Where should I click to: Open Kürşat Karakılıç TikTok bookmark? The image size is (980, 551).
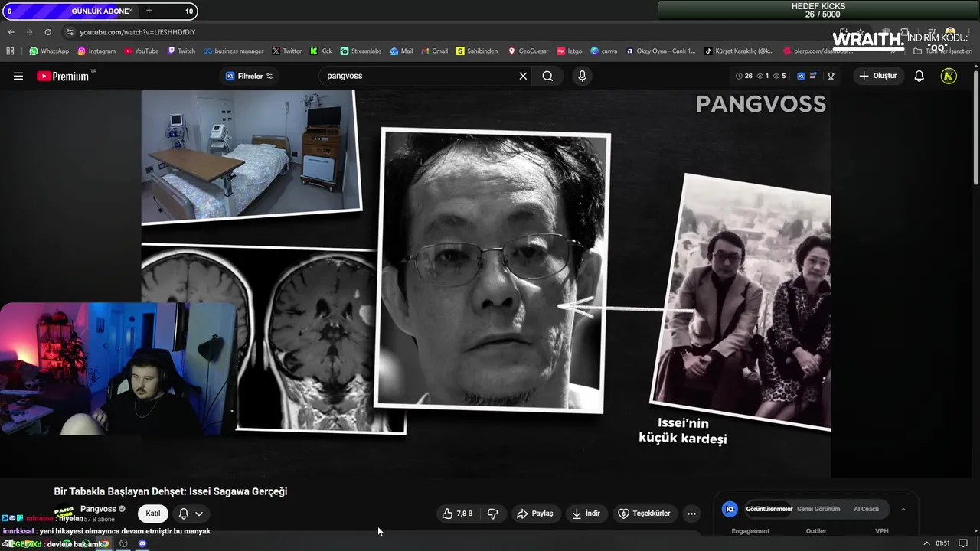coord(738,51)
